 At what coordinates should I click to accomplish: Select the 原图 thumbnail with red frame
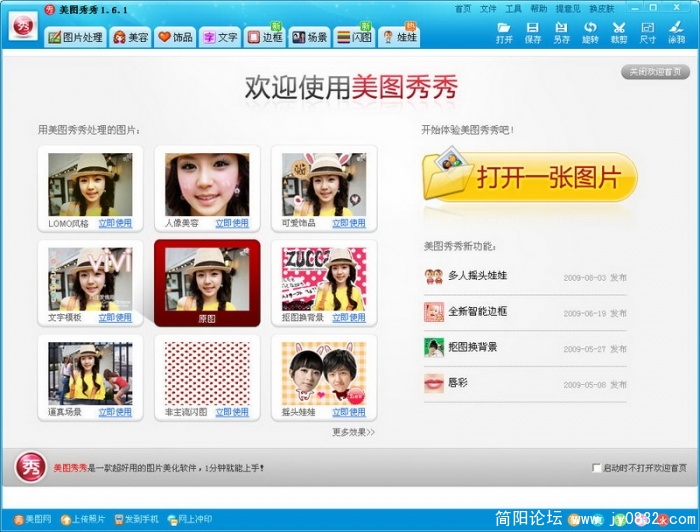point(207,283)
